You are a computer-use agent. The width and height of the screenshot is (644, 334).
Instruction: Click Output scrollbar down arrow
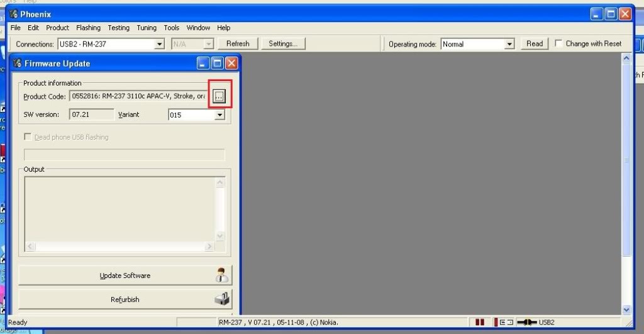220,236
